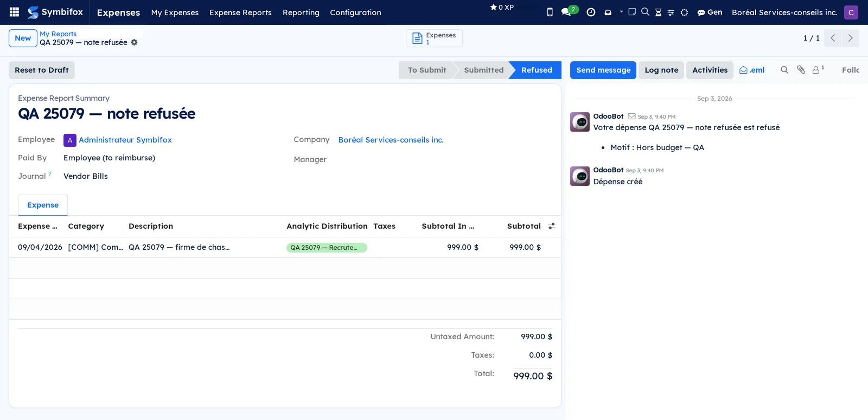Click the Administrateur Symbifox avatar
The height and width of the screenshot is (420, 868).
(70, 140)
